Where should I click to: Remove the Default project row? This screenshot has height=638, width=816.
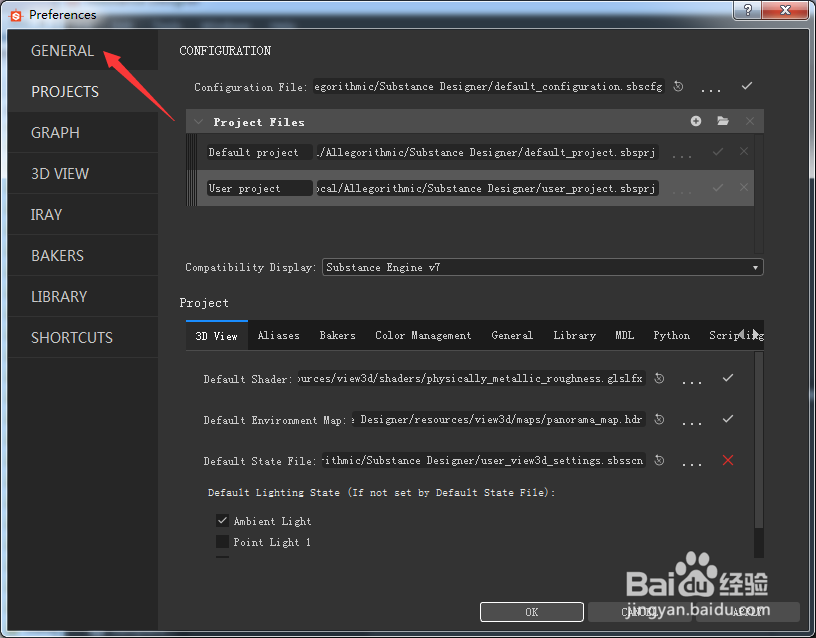point(744,151)
